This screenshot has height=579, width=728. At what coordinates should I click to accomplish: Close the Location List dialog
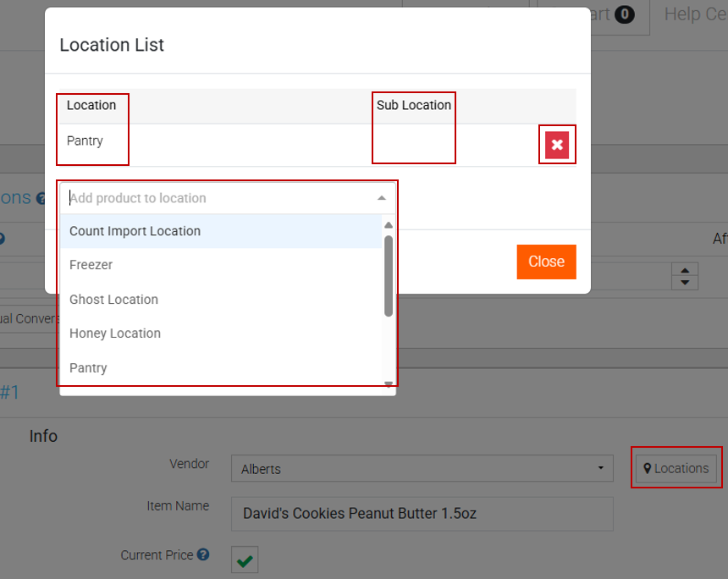coord(546,262)
